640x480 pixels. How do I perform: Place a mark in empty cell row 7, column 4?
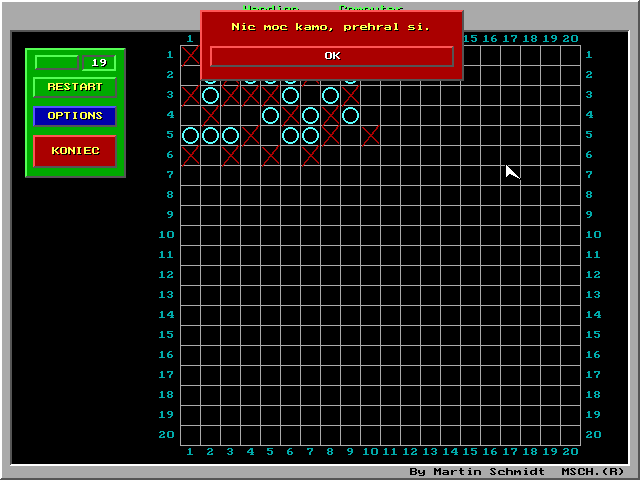(250, 176)
